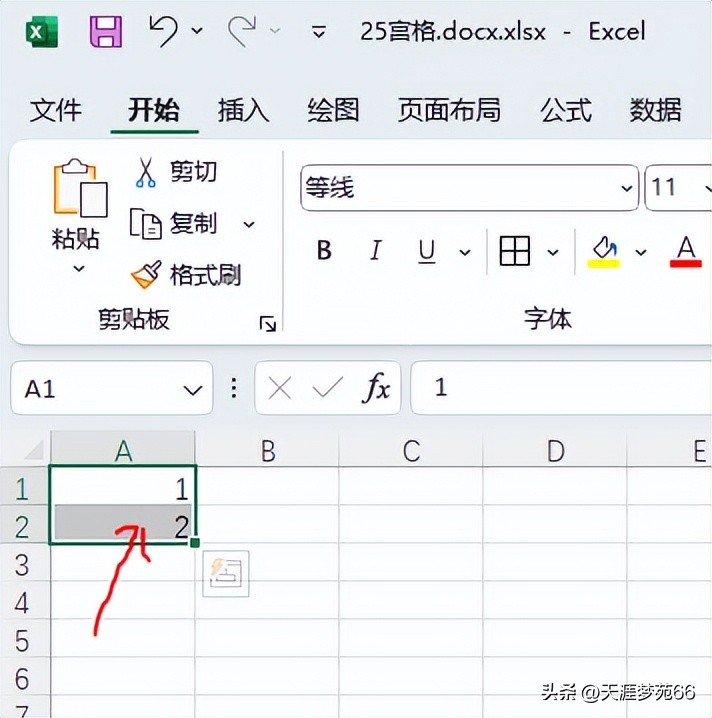The width and height of the screenshot is (712, 718).
Task: Click the Name Box showing A1
Action: (x=111, y=388)
